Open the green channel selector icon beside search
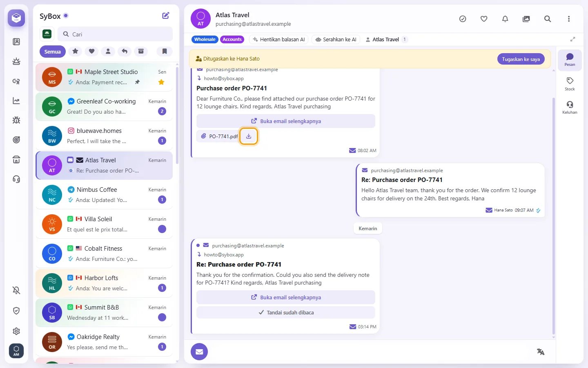 47,34
